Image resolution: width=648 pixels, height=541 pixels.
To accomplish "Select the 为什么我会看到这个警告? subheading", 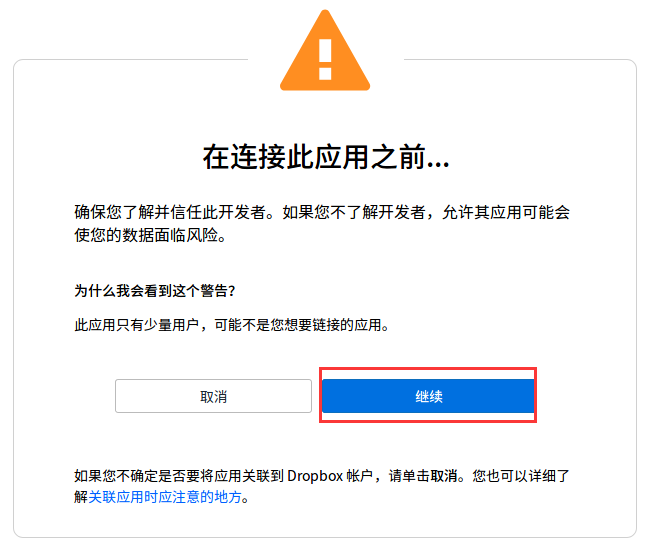I will 155,291.
